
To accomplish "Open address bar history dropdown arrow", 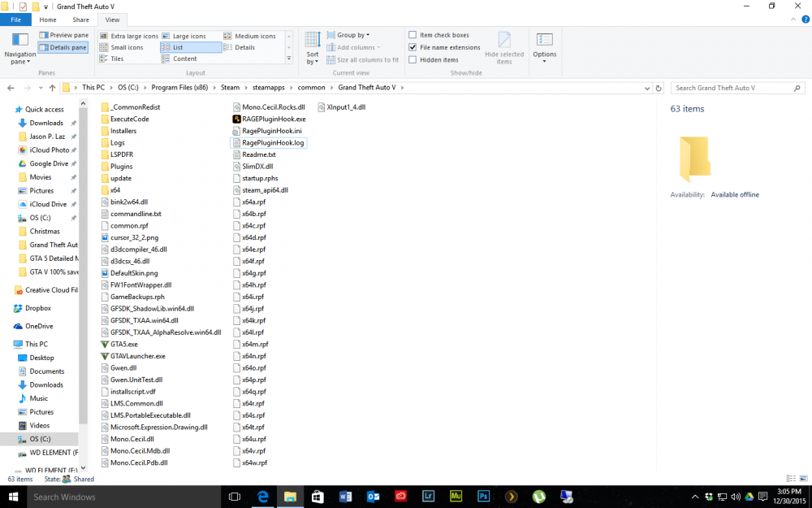I will point(647,88).
